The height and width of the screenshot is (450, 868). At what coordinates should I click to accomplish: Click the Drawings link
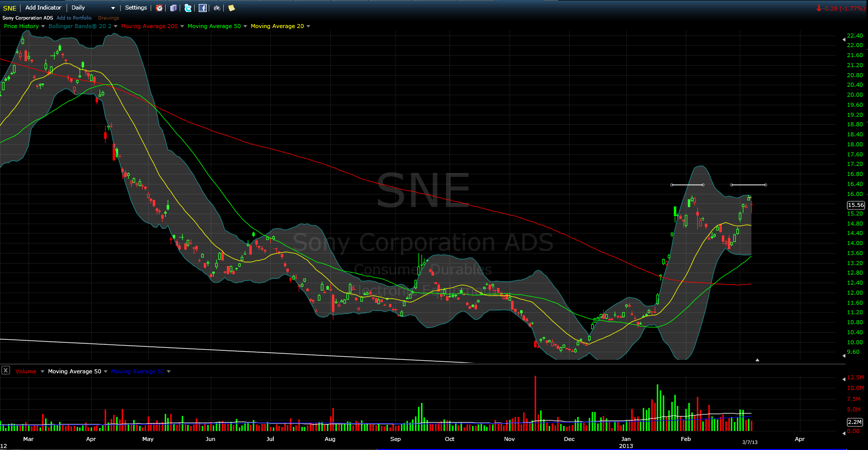109,18
